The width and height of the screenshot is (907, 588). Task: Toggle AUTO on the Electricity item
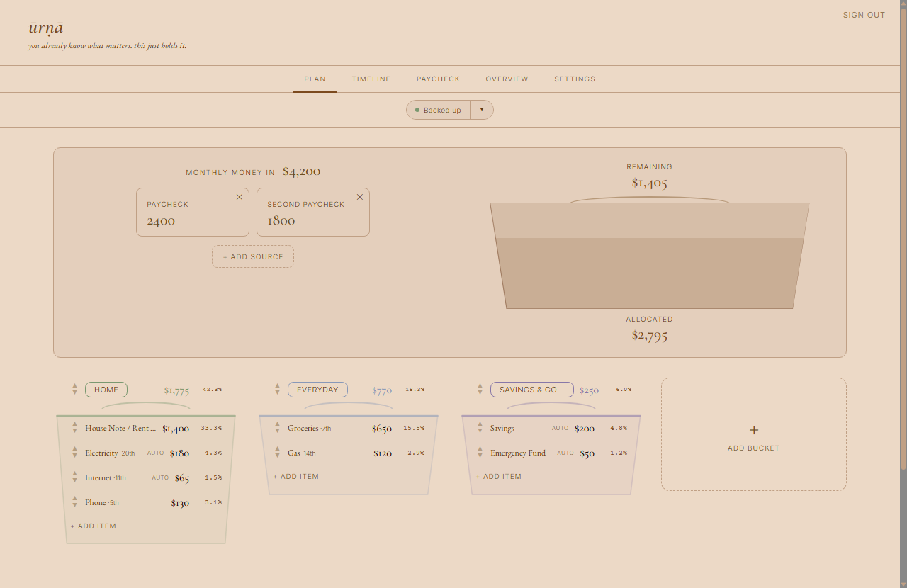[x=155, y=453]
